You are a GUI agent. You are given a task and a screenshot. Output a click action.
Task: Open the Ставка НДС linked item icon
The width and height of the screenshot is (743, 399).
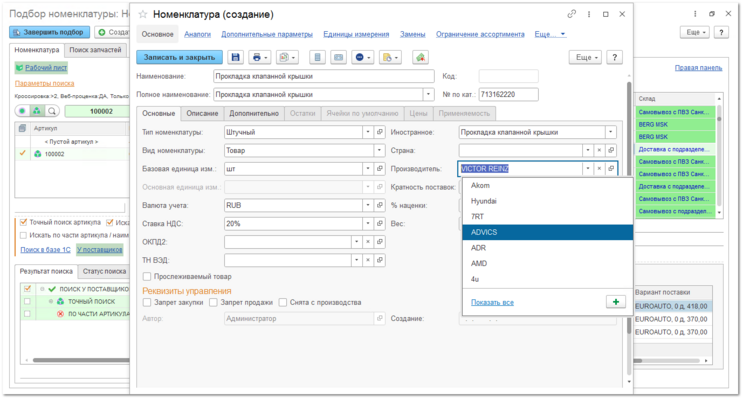380,223
